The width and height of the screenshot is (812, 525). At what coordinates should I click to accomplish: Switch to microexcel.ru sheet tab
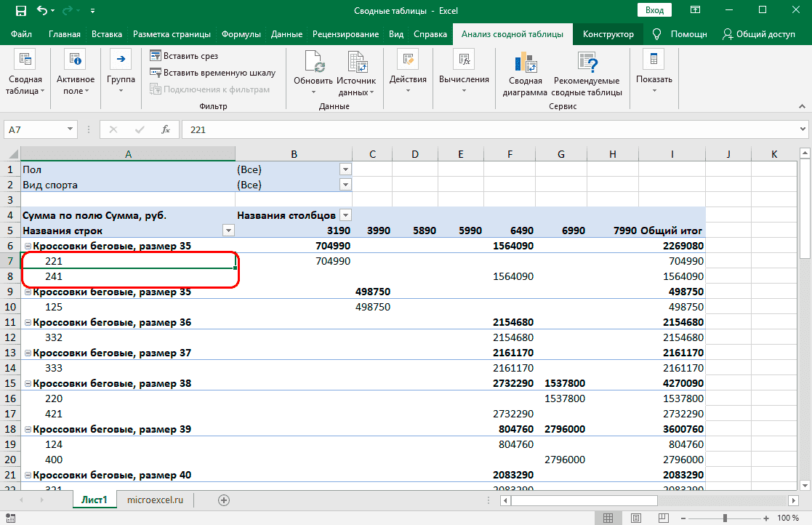155,500
